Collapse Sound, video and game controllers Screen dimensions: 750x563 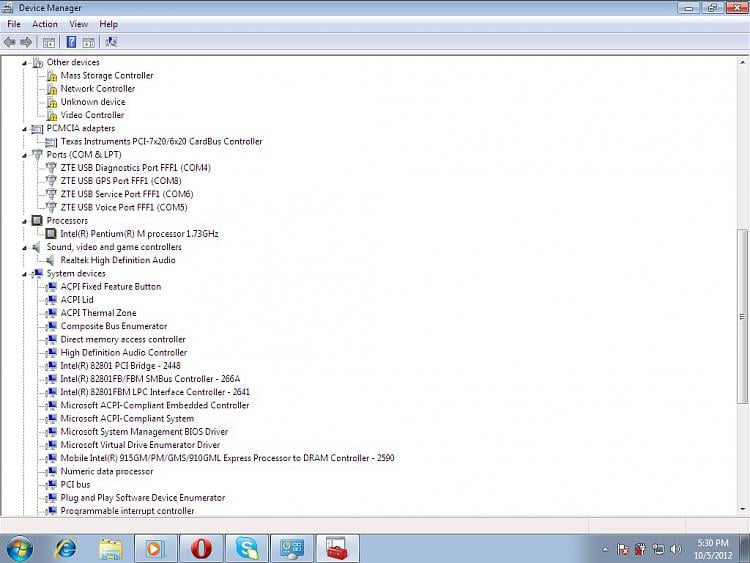(24, 247)
